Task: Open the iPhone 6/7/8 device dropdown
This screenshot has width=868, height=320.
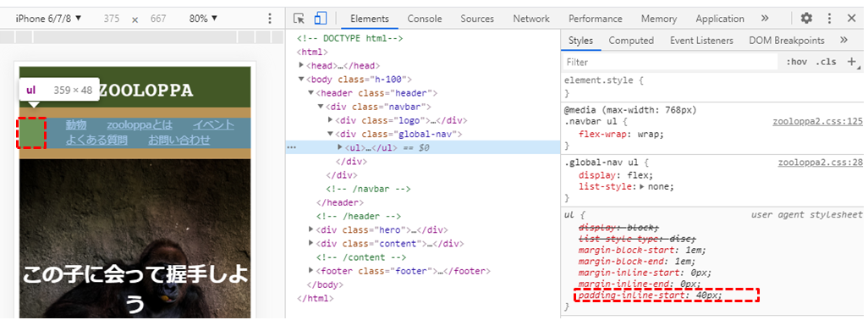Action: coord(48,19)
